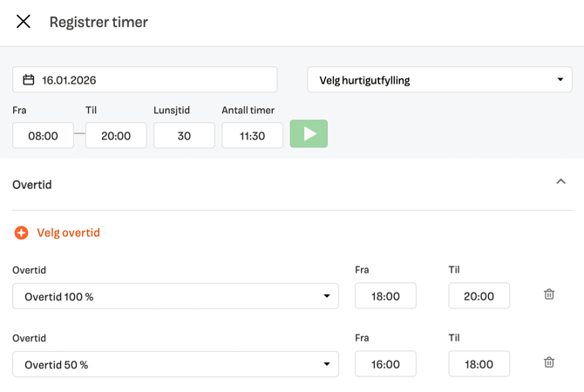Open the Overtid 50 % dropdown

click(175, 364)
